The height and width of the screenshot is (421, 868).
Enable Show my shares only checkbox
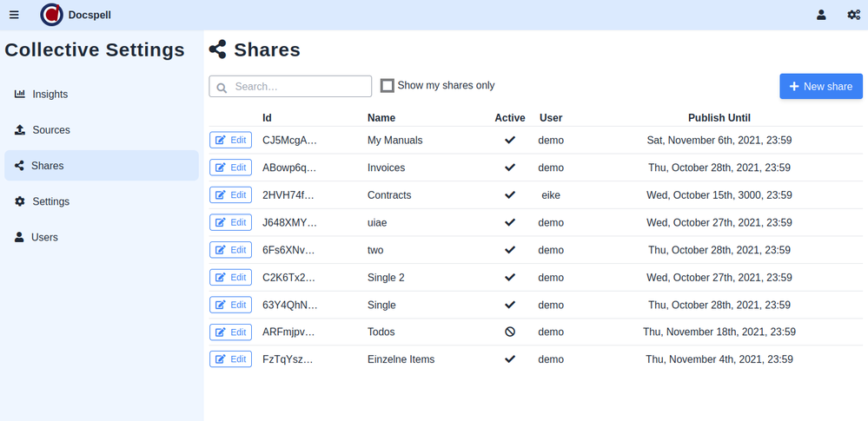coord(388,85)
